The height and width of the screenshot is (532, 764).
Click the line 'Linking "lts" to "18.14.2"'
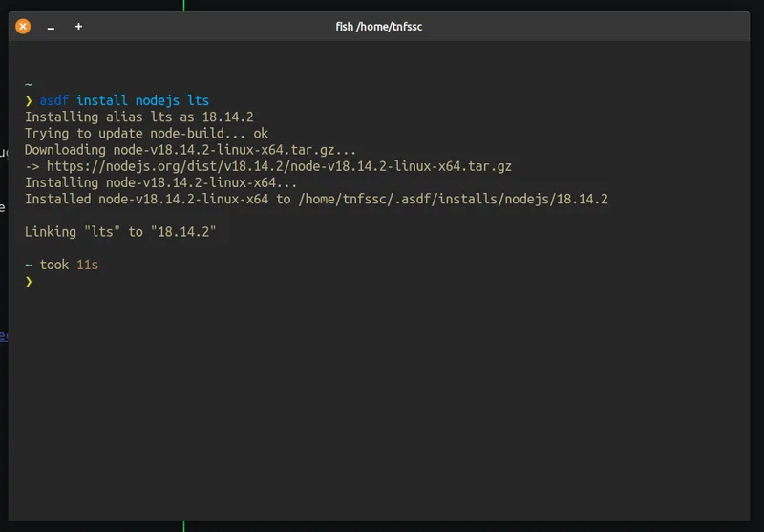[x=120, y=232]
